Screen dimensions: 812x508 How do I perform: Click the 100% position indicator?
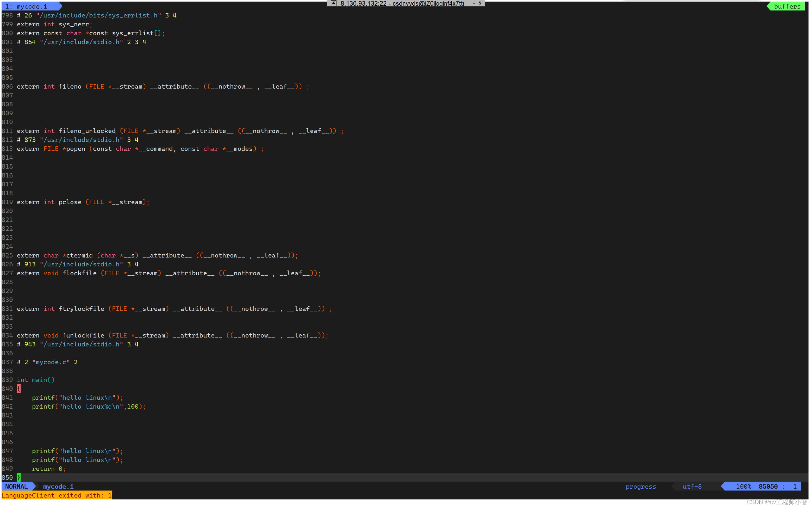tap(743, 486)
